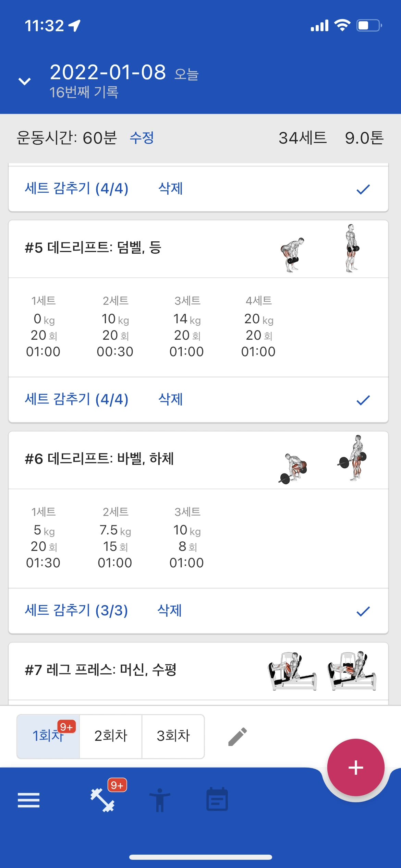
Task: Tap the dumbbell workout icon
Action: (x=102, y=800)
